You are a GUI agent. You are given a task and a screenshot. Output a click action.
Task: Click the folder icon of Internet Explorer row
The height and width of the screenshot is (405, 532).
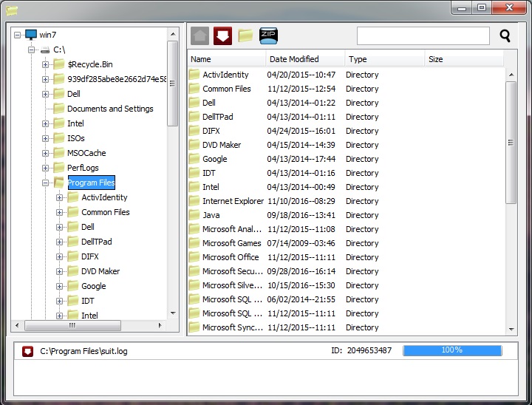coord(194,201)
